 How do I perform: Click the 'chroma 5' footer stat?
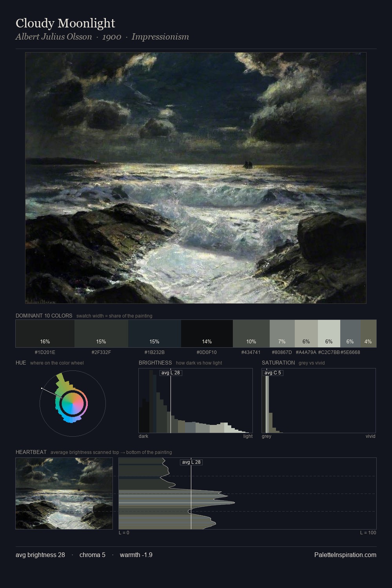coord(93,555)
